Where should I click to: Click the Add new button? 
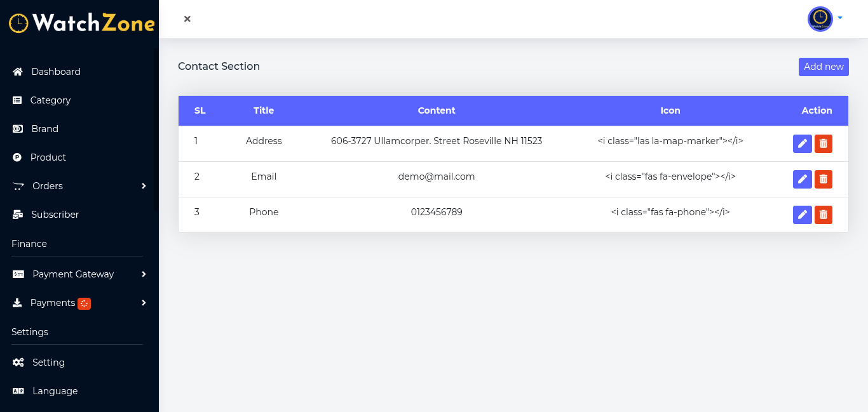pos(824,67)
